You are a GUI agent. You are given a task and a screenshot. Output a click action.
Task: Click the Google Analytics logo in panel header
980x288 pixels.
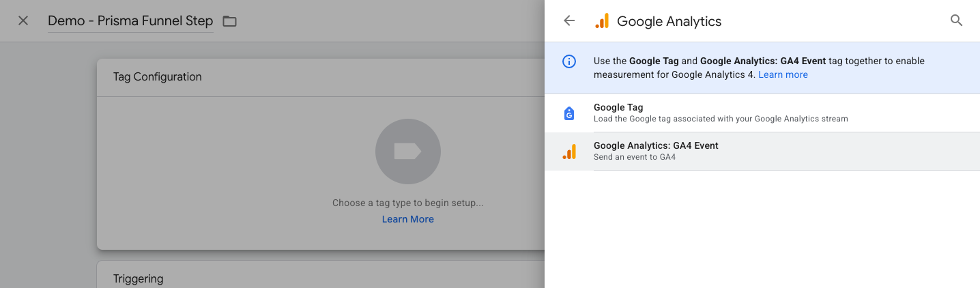click(x=602, y=21)
